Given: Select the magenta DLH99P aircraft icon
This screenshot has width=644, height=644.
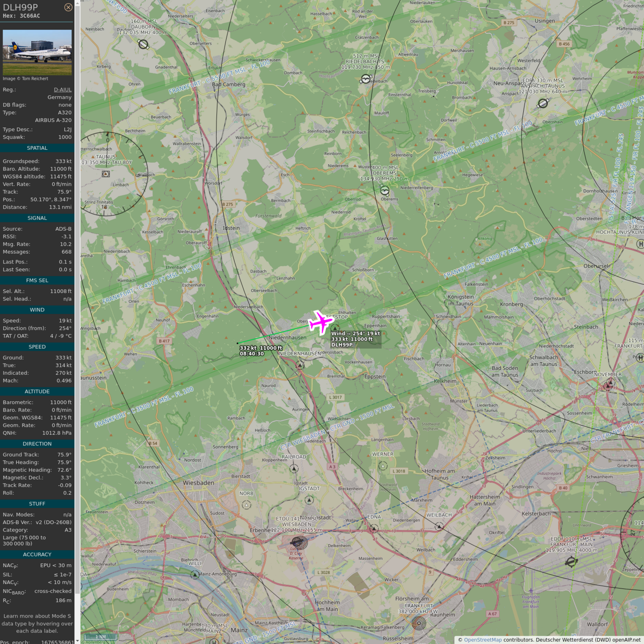Looking at the screenshot, I should pos(320,322).
